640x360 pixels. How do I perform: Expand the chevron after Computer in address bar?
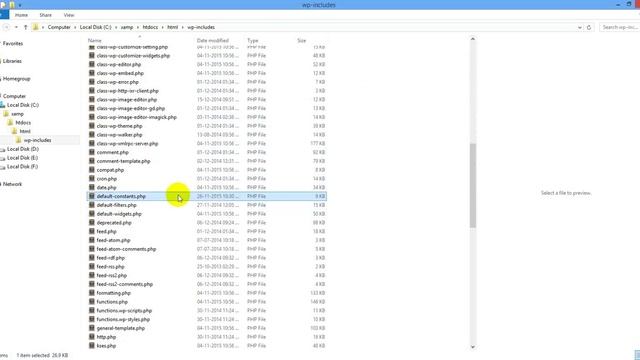[75, 27]
